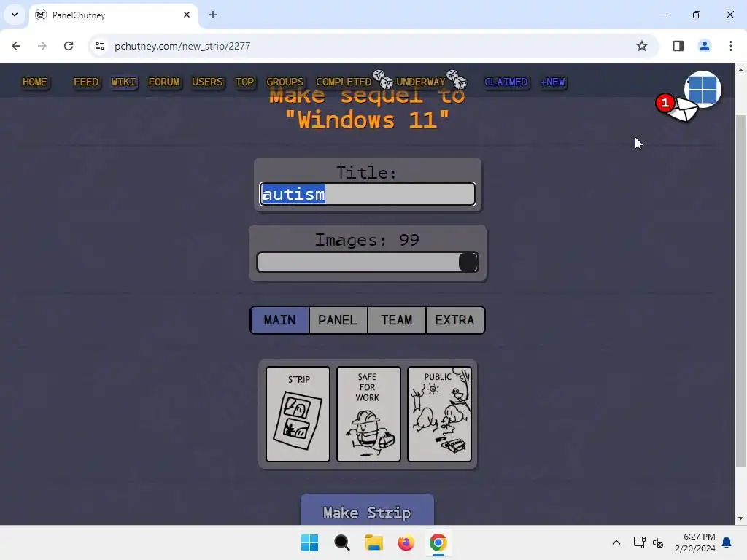Open the user avatar profile icon
This screenshot has height=560, width=747.
tap(703, 89)
